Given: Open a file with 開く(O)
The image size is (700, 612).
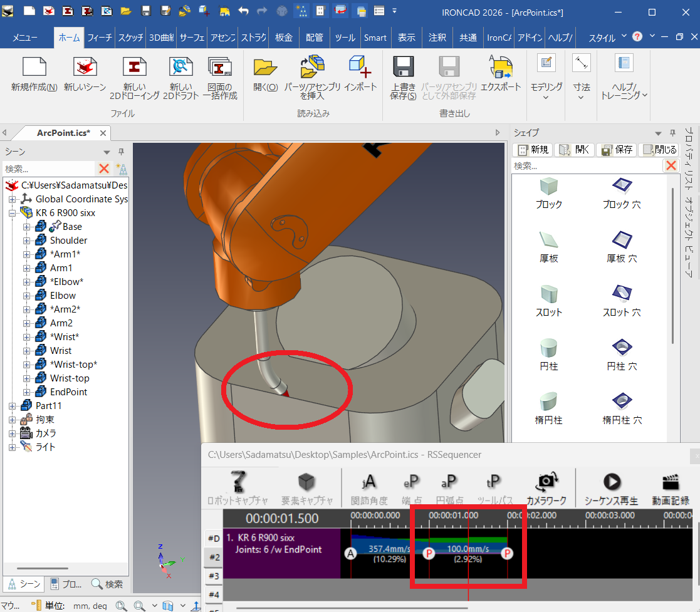Looking at the screenshot, I should [x=266, y=74].
